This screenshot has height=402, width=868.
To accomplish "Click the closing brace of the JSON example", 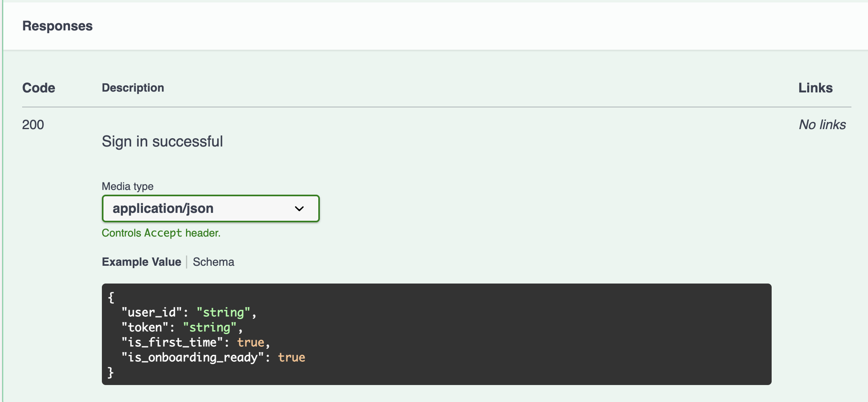I will (111, 372).
